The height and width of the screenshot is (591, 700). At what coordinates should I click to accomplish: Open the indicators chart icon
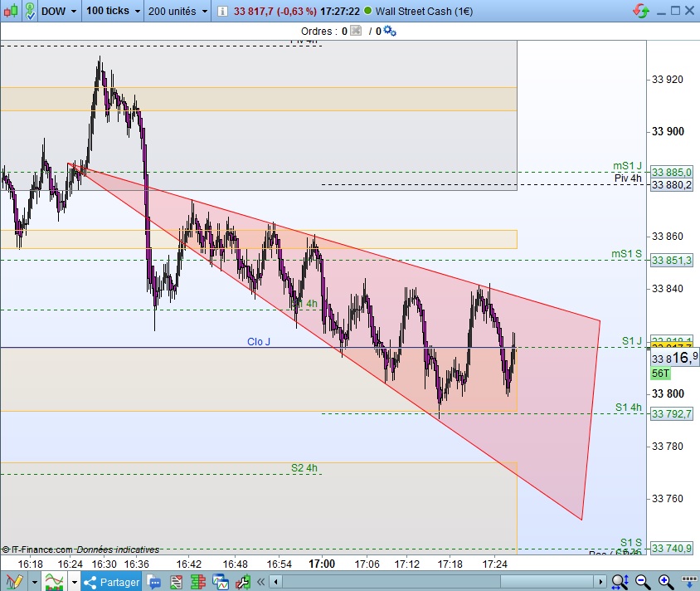click(54, 582)
